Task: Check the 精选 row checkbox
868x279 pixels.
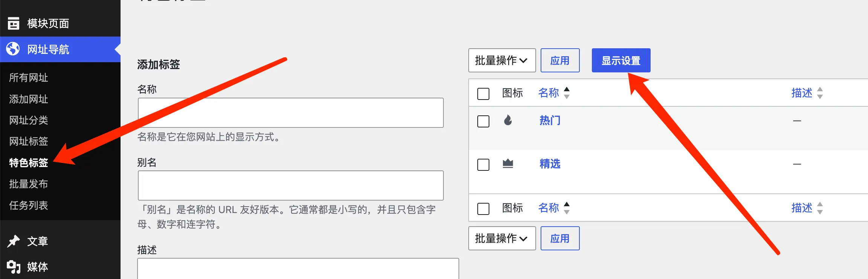Action: click(x=483, y=165)
